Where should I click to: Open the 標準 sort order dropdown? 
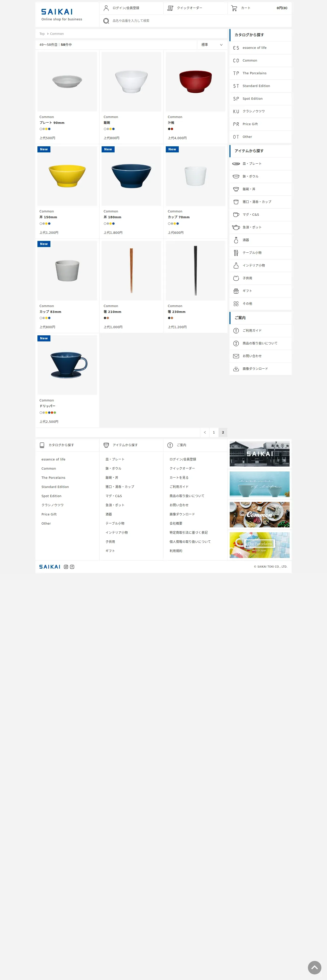coord(212,45)
